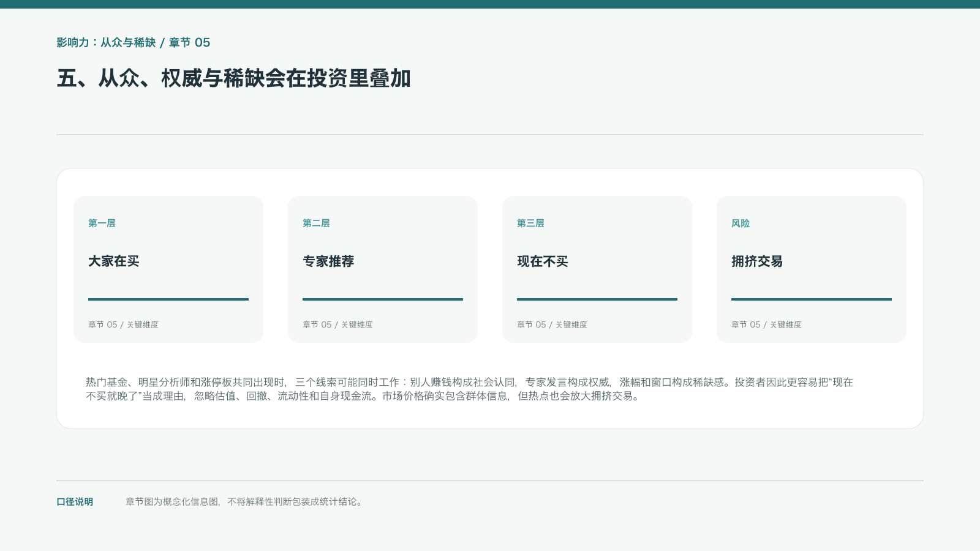Select the '大家在买' card heading
The height and width of the screenshot is (551, 980).
tap(114, 261)
